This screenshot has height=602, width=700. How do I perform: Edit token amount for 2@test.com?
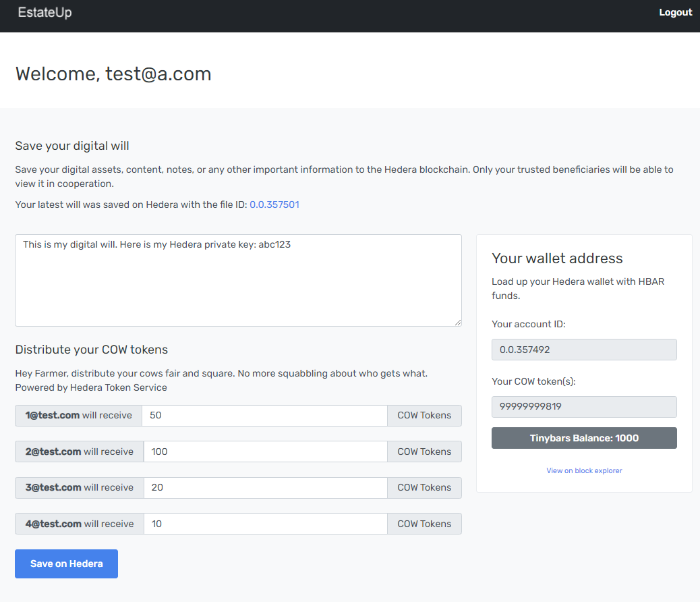(265, 451)
